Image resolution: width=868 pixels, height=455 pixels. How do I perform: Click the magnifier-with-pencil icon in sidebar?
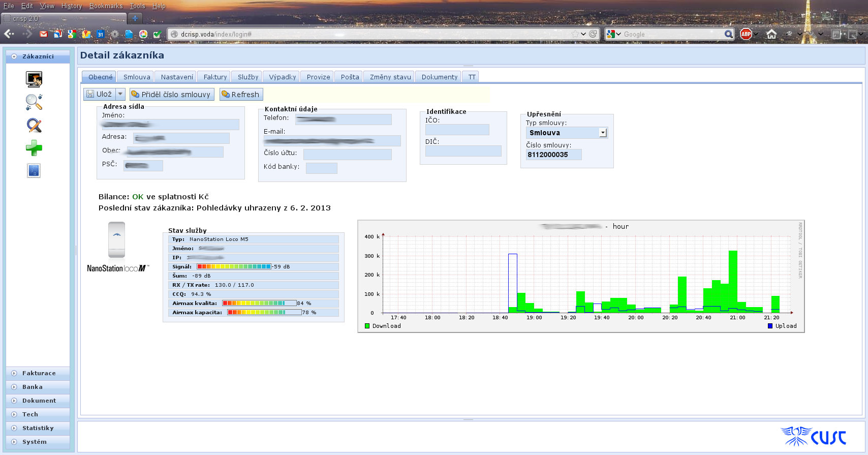coord(34,125)
